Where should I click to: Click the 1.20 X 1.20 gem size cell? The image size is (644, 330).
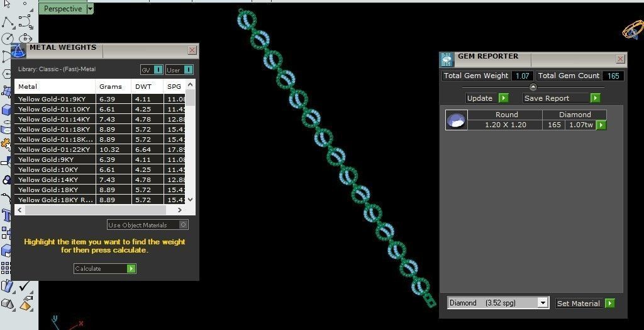(x=505, y=125)
